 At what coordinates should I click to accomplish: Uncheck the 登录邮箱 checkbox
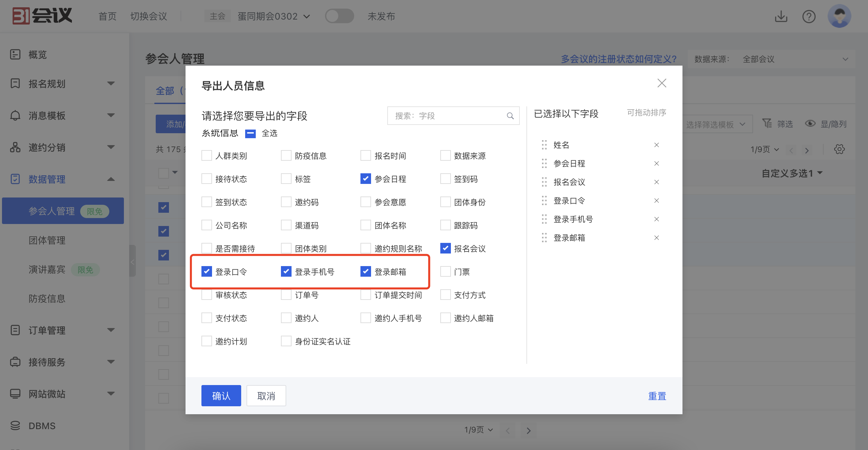click(365, 271)
